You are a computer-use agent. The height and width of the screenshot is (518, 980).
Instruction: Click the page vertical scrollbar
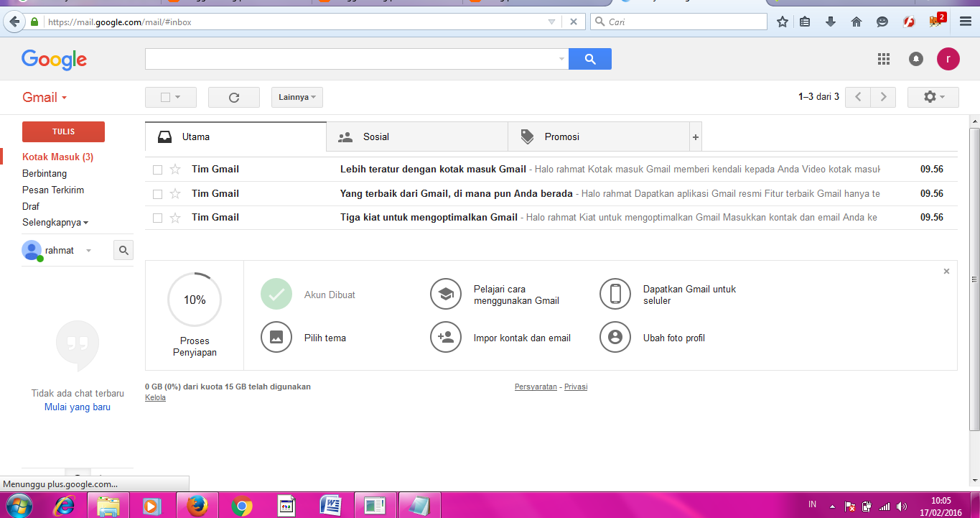pos(974,279)
